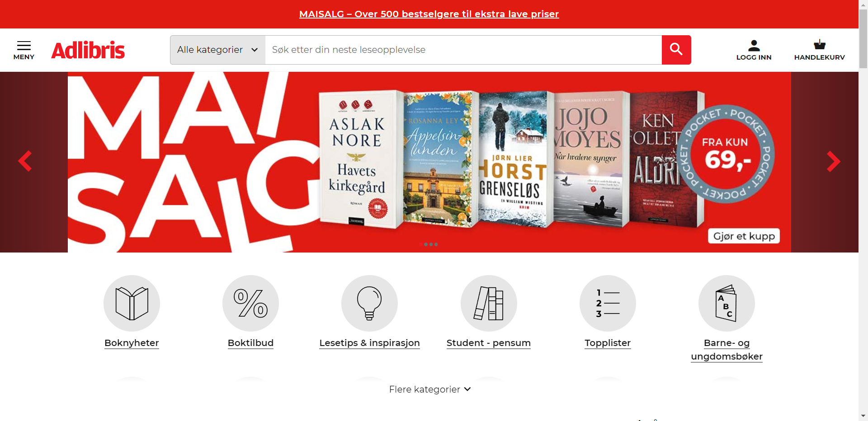The width and height of the screenshot is (868, 421).
Task: Open the Alle kategorier dropdown
Action: pyautogui.click(x=217, y=50)
